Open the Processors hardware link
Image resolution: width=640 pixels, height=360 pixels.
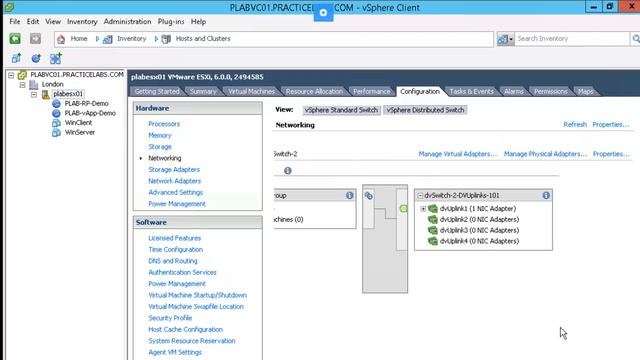tap(164, 124)
